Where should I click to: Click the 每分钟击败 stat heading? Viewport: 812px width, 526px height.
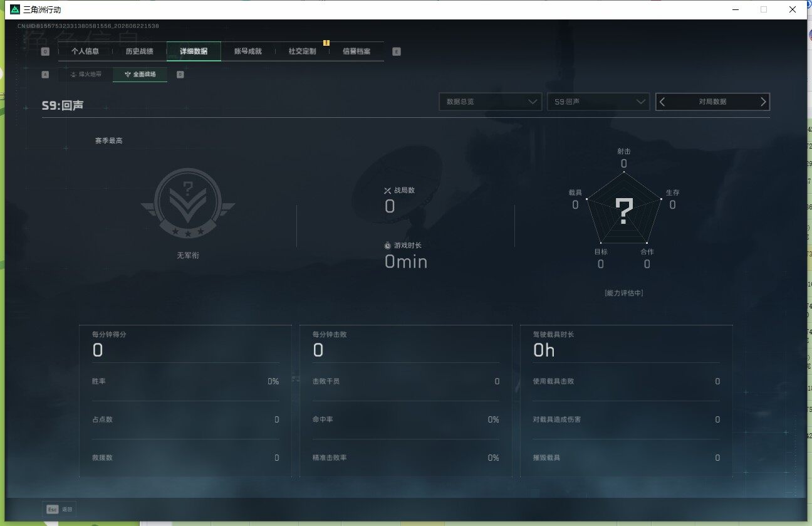pos(330,335)
